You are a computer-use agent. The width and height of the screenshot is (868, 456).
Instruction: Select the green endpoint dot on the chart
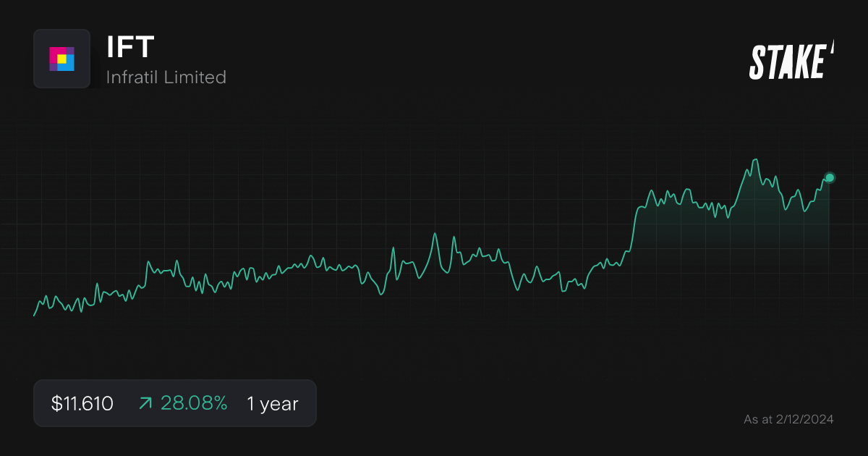point(829,177)
